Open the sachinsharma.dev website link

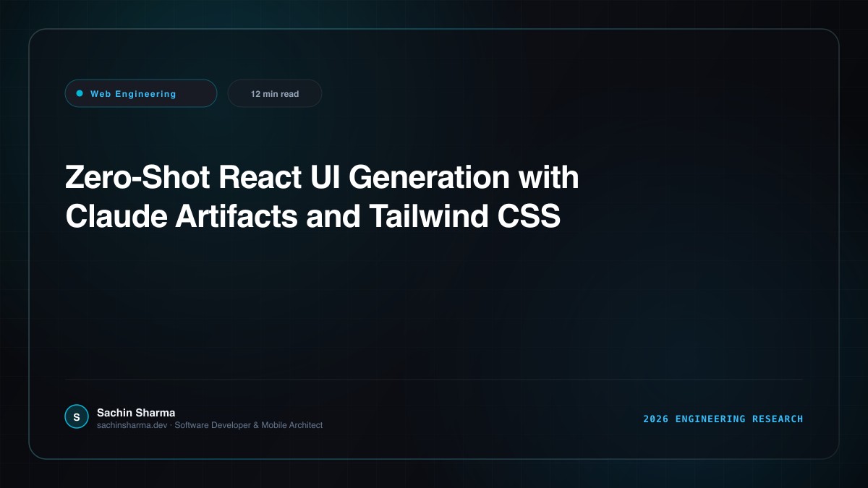click(132, 425)
